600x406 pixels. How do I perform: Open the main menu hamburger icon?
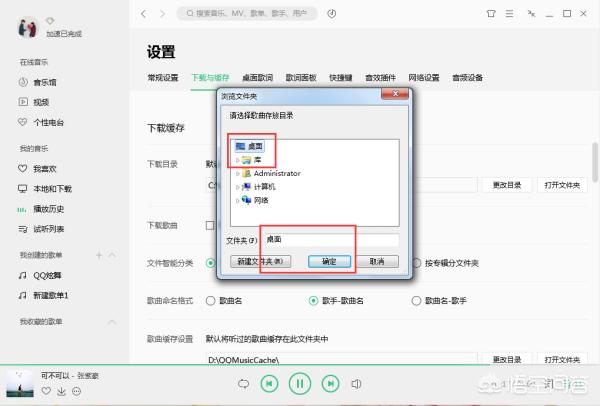[x=509, y=14]
